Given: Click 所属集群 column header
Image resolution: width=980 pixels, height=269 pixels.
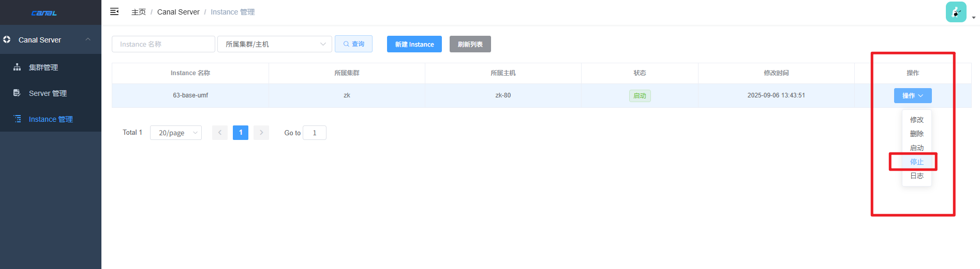Looking at the screenshot, I should (347, 73).
